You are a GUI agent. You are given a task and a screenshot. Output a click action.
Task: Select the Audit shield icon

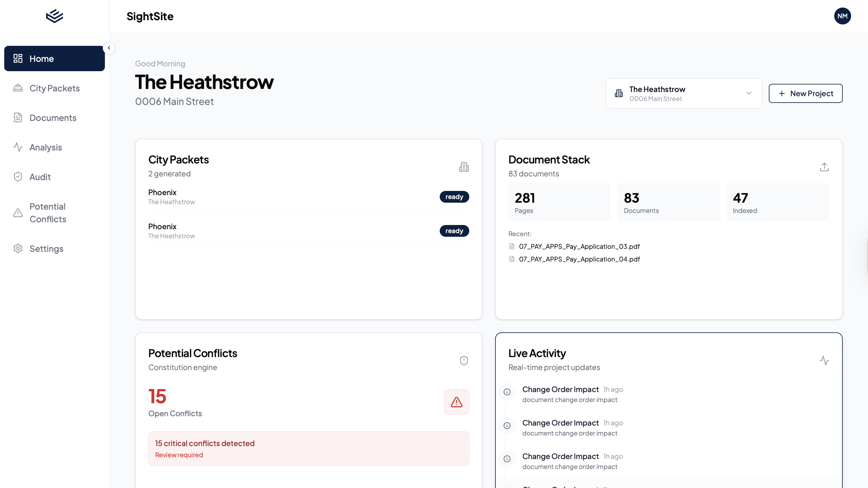[x=18, y=176]
